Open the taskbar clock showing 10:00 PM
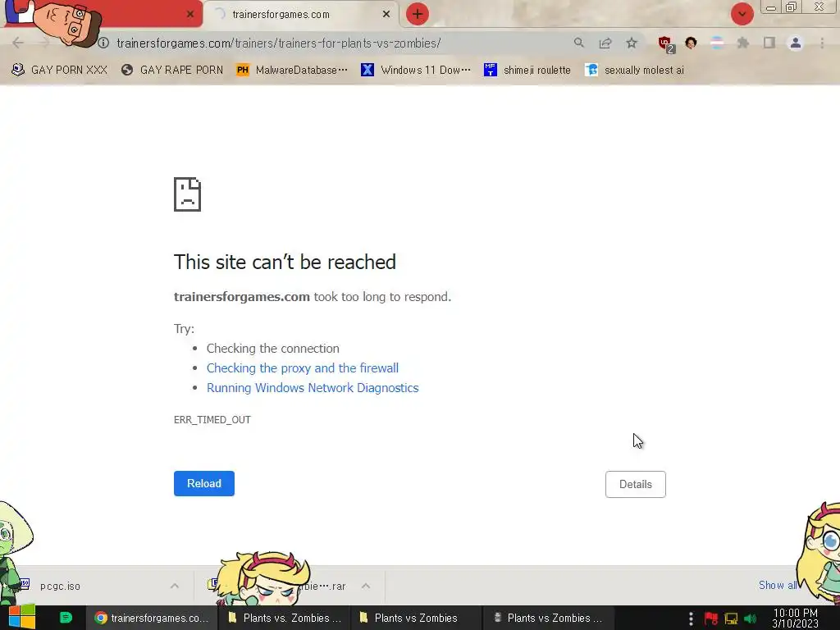 (796, 619)
